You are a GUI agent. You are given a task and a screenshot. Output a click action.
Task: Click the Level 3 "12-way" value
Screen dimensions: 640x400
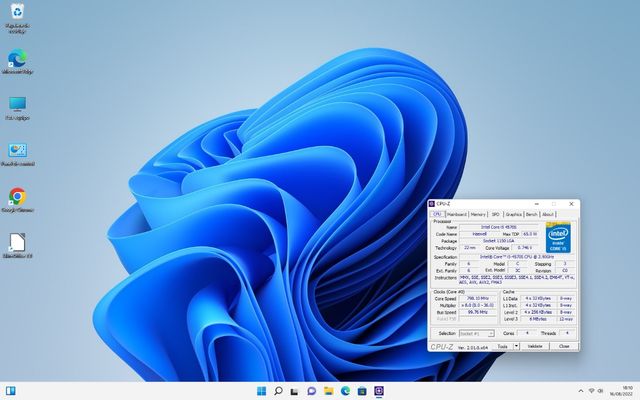tap(566, 319)
